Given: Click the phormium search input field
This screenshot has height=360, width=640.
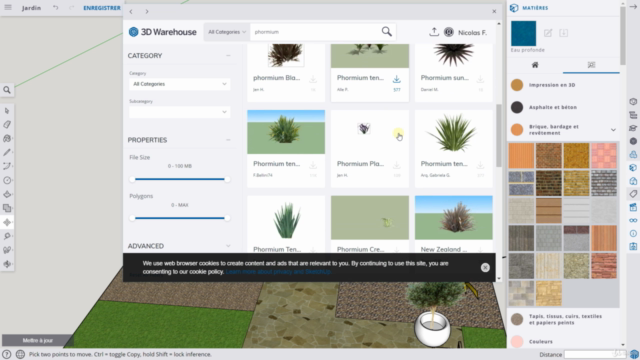Looking at the screenshot, I should click(315, 32).
